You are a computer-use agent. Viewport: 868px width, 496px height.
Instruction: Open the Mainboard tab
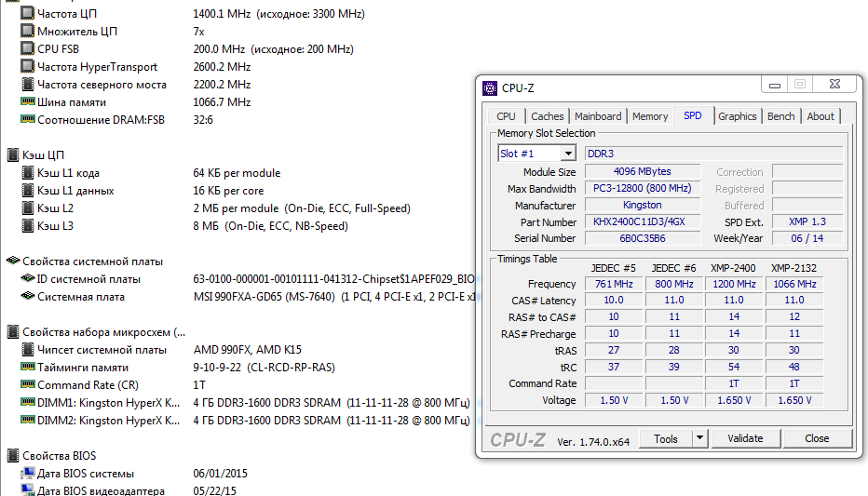pos(598,116)
